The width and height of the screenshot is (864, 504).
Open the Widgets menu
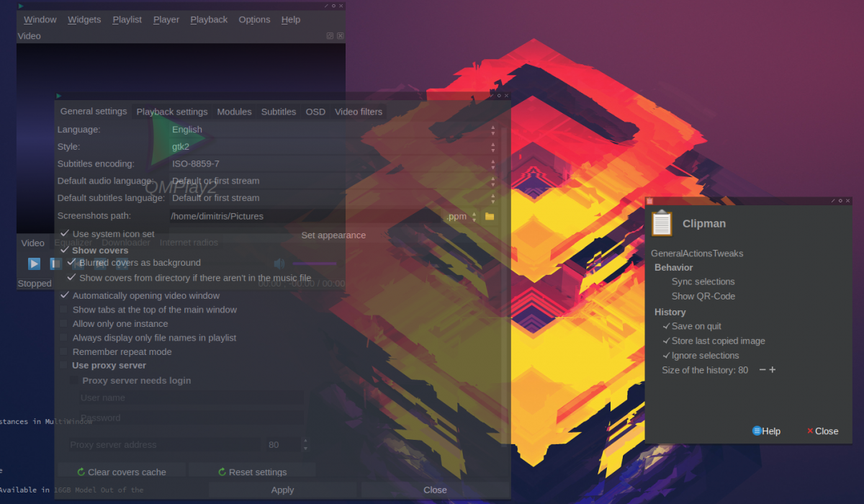[x=84, y=19]
